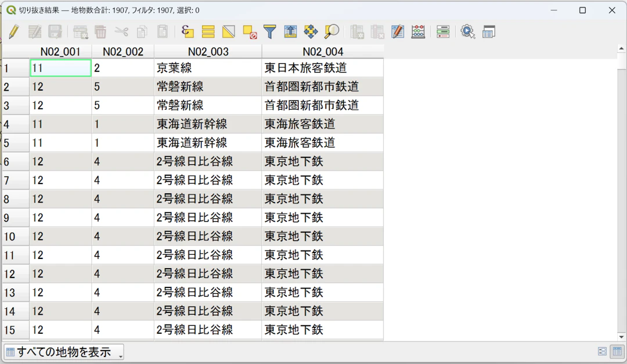Move selection to top of table
Screen dimensions: 627x364
pos(290,31)
